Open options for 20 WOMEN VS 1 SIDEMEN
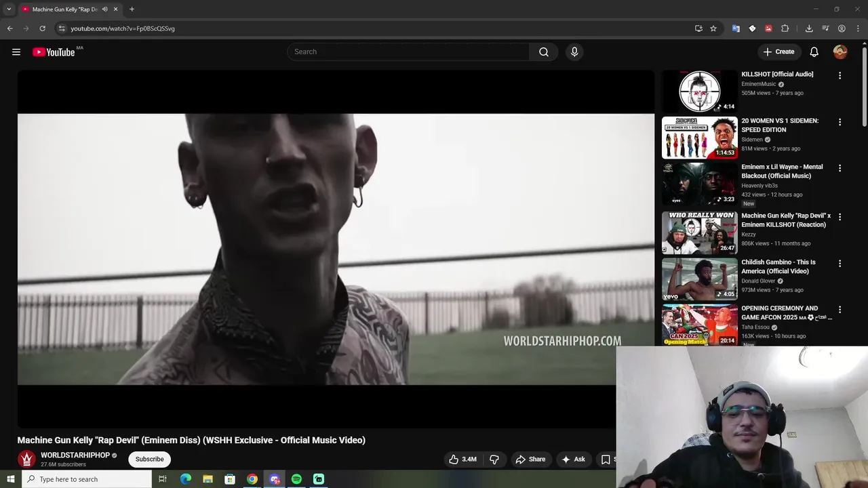This screenshot has width=868, height=488. (840, 122)
